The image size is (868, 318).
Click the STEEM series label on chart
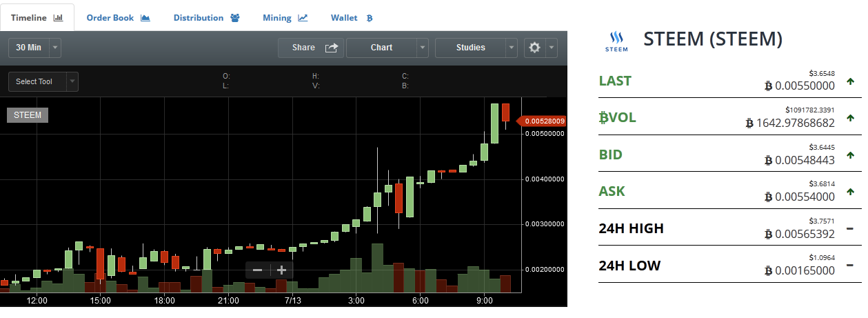click(28, 115)
